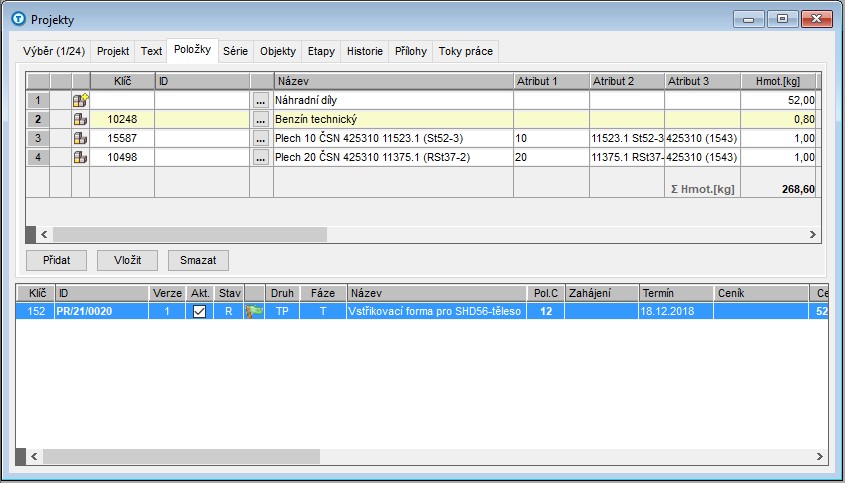Viewport: 845px width, 483px height.
Task: Click the items grid horizontal scrollbar thumb
Action: coord(190,234)
